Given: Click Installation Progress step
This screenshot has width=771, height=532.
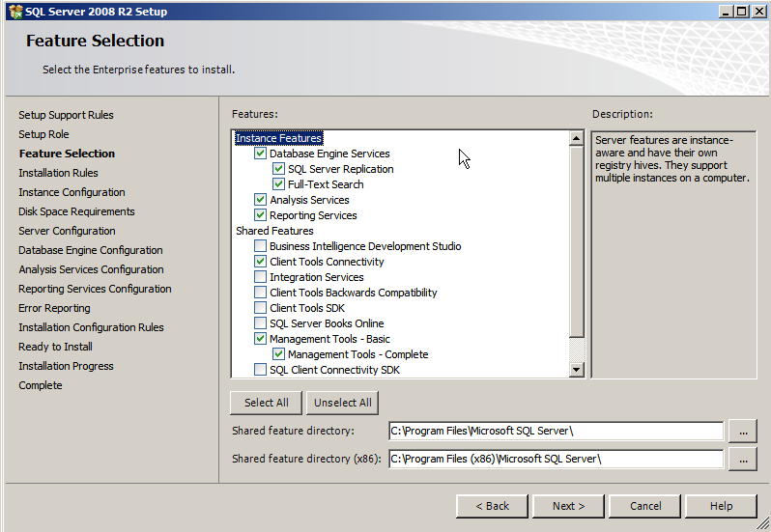Looking at the screenshot, I should (x=66, y=366).
